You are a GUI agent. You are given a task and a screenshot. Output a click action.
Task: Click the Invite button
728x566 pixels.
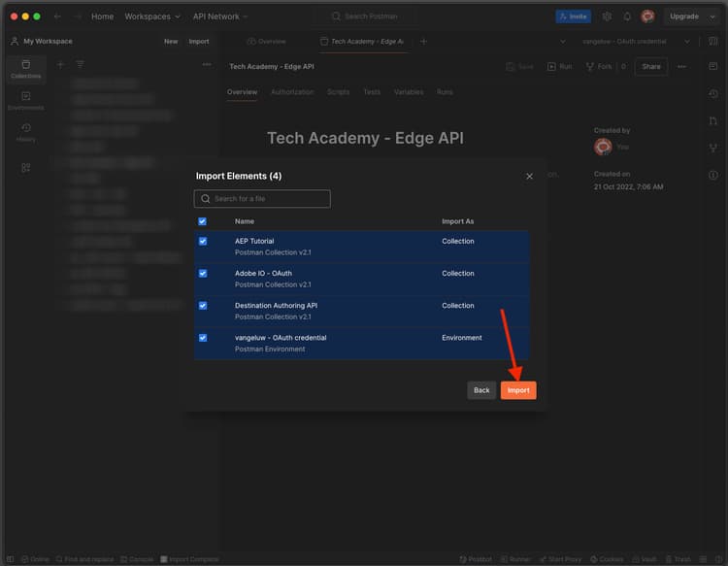coord(574,17)
